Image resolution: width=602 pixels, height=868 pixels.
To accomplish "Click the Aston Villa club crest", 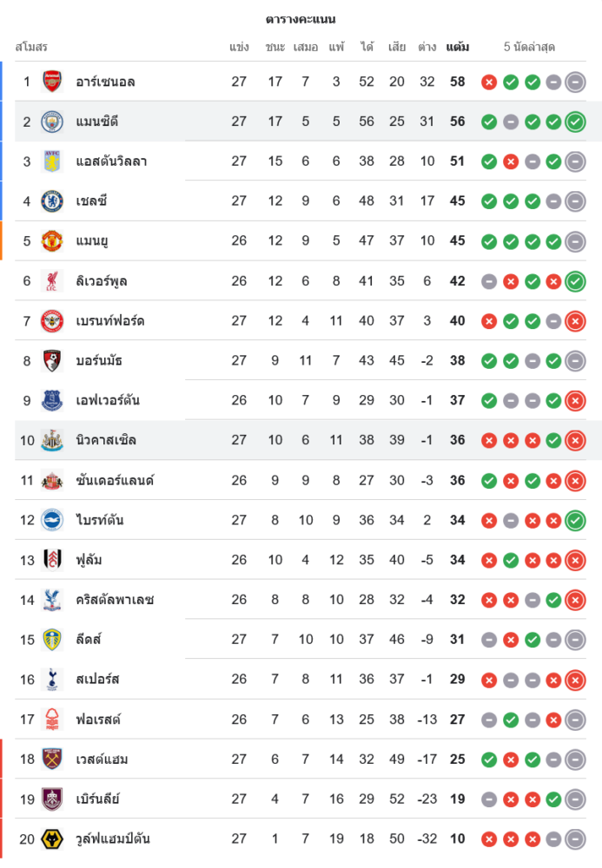I will pyautogui.click(x=53, y=161).
